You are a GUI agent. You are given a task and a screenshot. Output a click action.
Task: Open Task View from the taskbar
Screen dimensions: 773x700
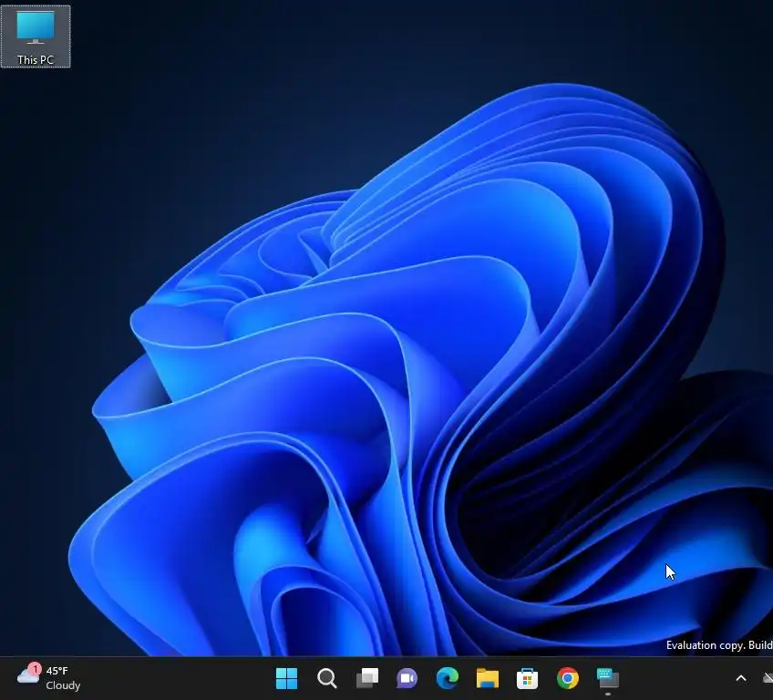(367, 679)
